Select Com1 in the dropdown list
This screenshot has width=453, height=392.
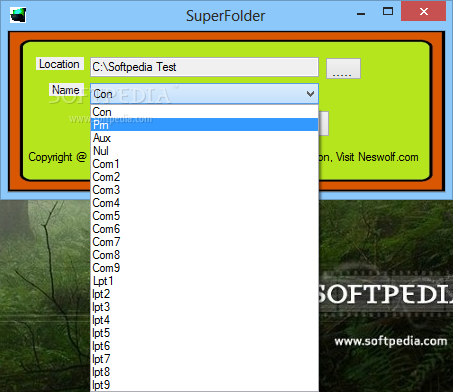coord(204,164)
